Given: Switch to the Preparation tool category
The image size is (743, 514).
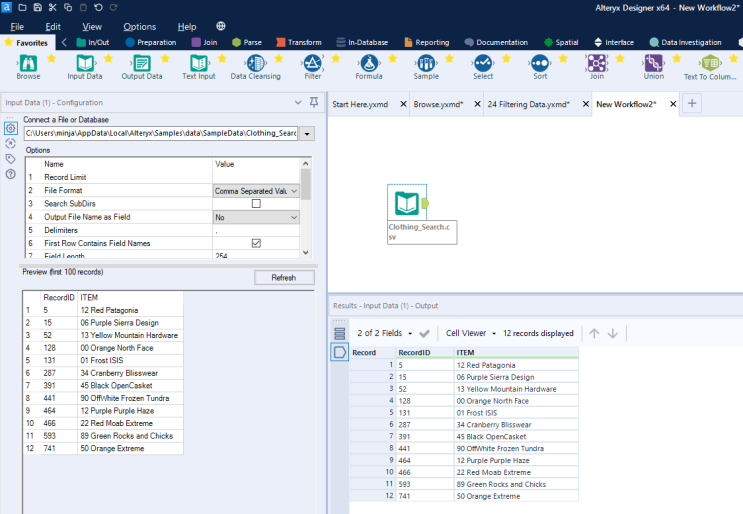Looking at the screenshot, I should click(x=151, y=42).
